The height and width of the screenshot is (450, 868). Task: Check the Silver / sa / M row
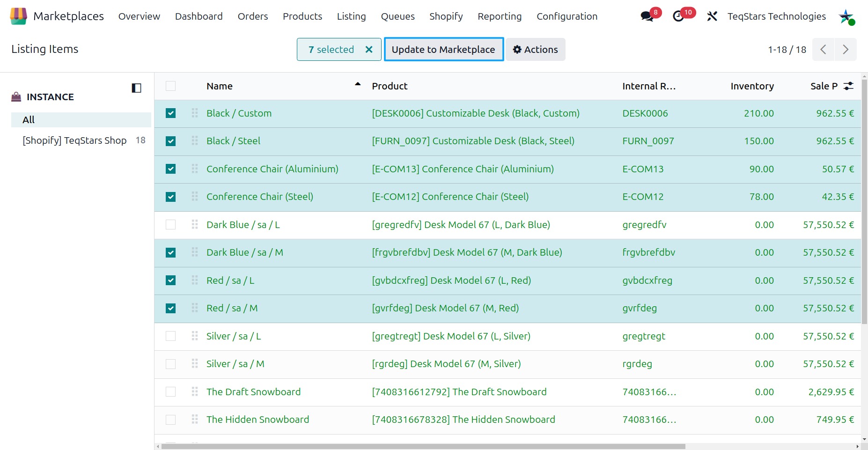pyautogui.click(x=171, y=364)
